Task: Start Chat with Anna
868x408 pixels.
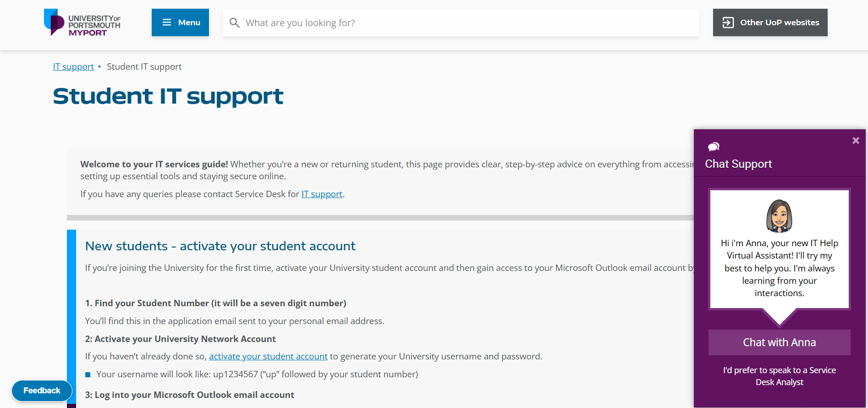Action: coord(779,342)
